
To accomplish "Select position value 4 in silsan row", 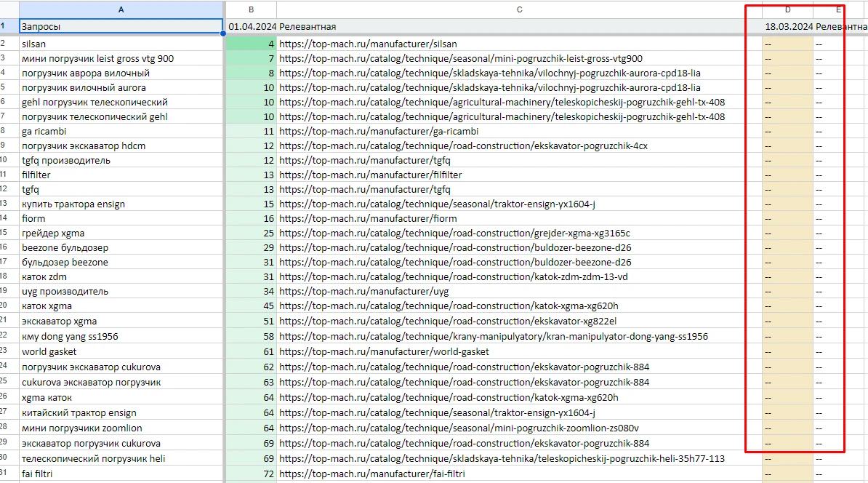I will coord(252,44).
